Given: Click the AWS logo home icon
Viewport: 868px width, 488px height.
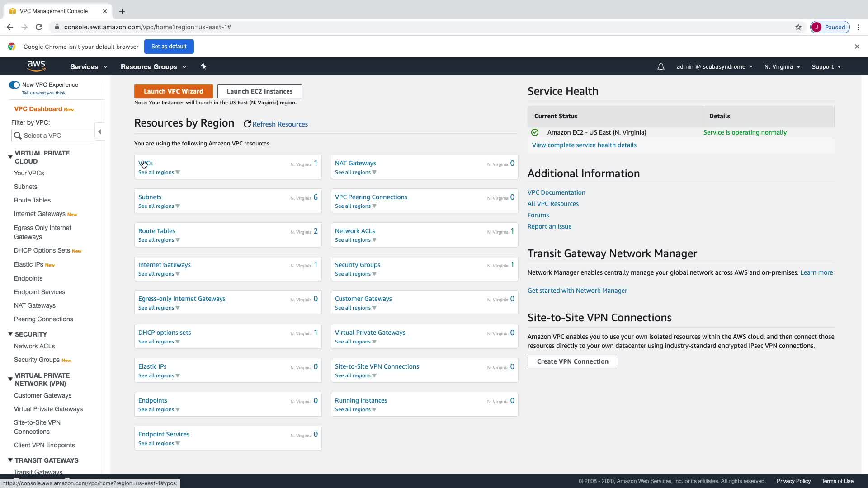Looking at the screenshot, I should tap(36, 66).
